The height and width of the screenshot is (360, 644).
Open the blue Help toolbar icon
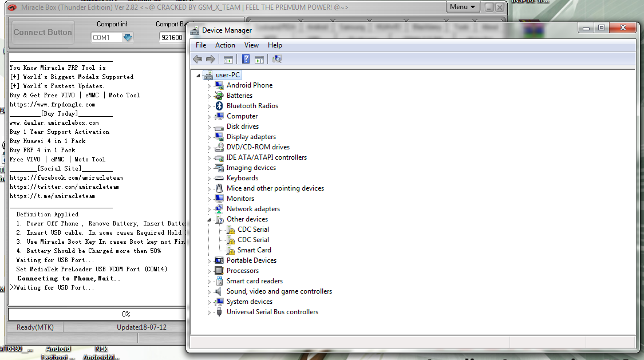[x=246, y=60]
